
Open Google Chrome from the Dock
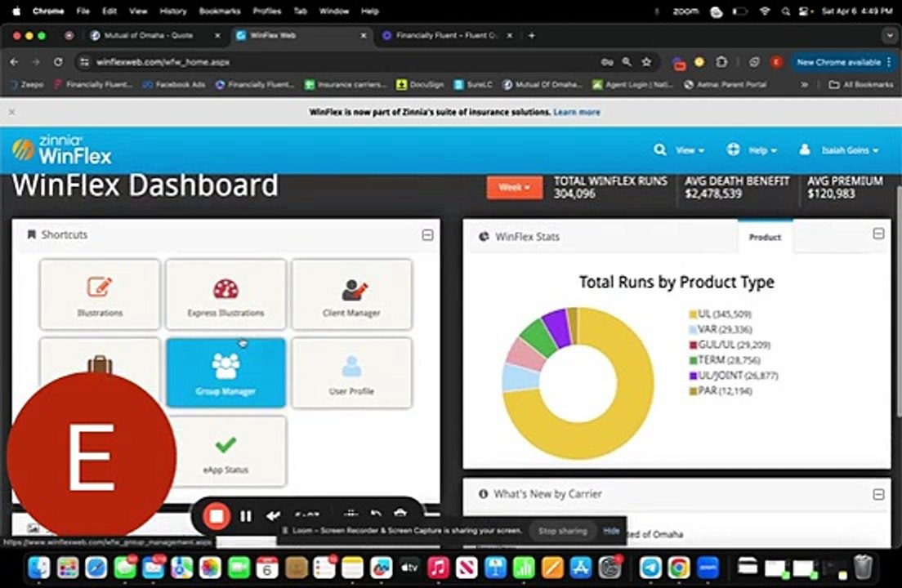click(x=679, y=568)
